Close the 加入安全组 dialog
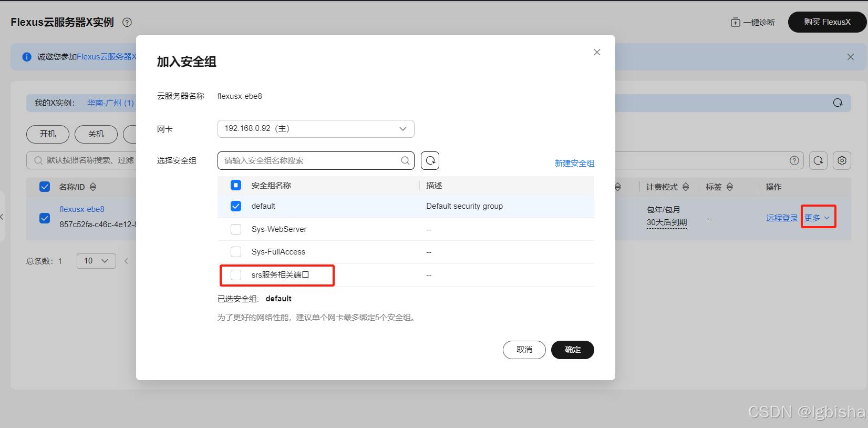The width and height of the screenshot is (868, 428). [x=597, y=52]
